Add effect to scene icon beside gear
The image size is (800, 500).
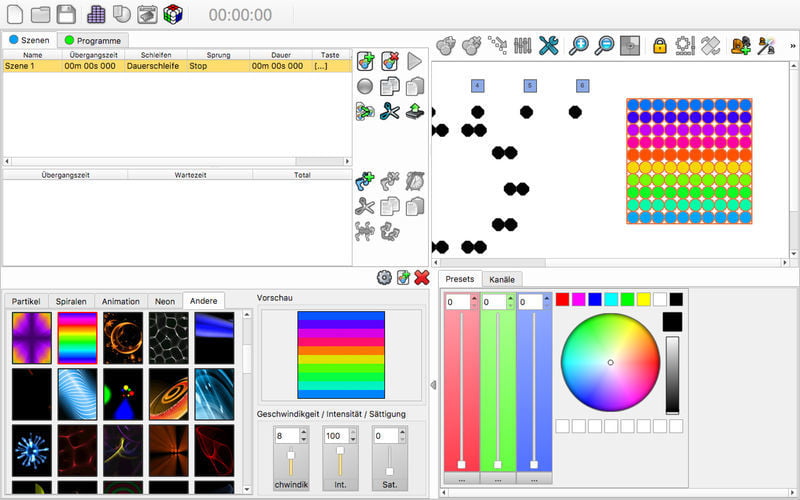[x=403, y=277]
